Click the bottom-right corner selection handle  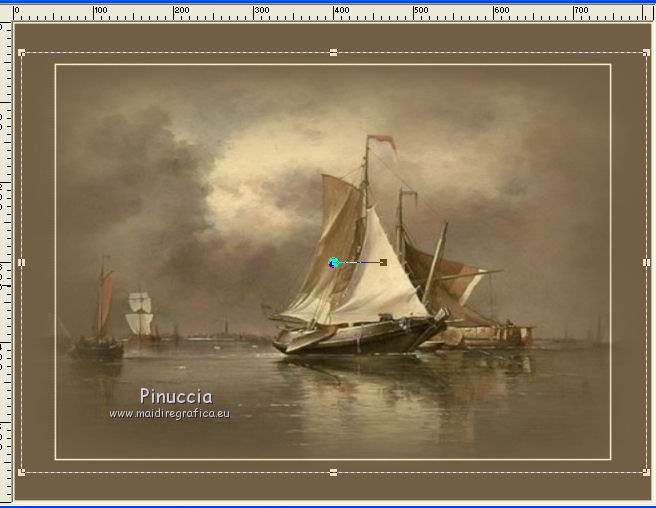pos(646,472)
